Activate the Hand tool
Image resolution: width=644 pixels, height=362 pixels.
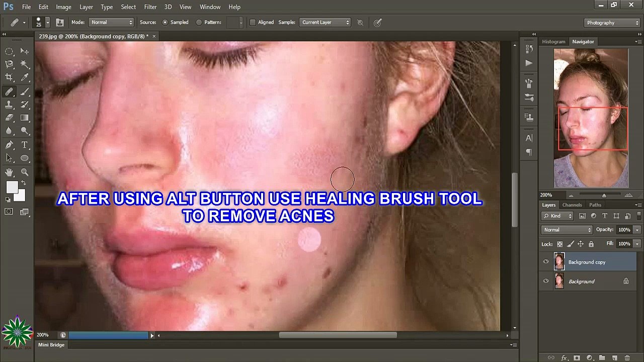(9, 172)
